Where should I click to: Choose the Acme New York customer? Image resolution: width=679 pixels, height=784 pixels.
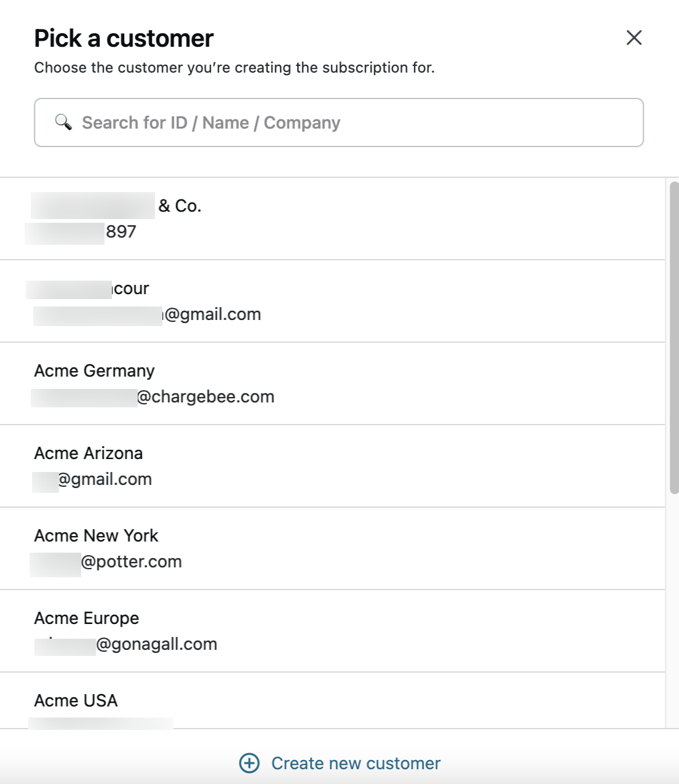(x=96, y=535)
